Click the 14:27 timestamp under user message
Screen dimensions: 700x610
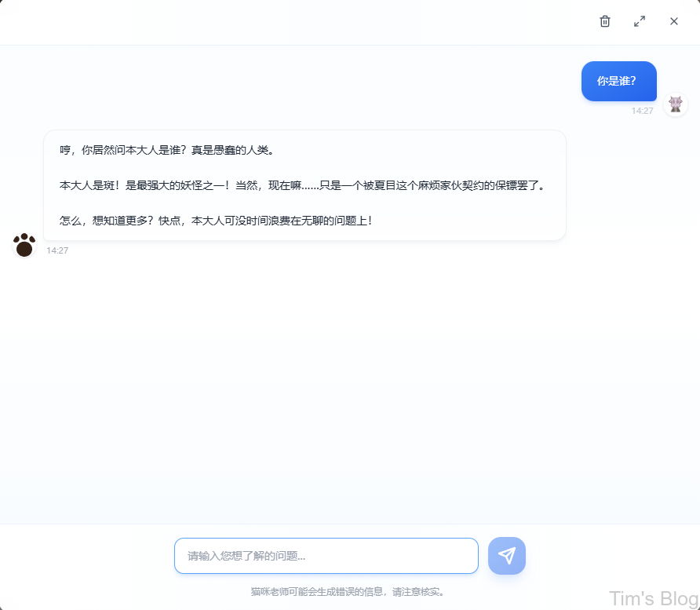[642, 111]
